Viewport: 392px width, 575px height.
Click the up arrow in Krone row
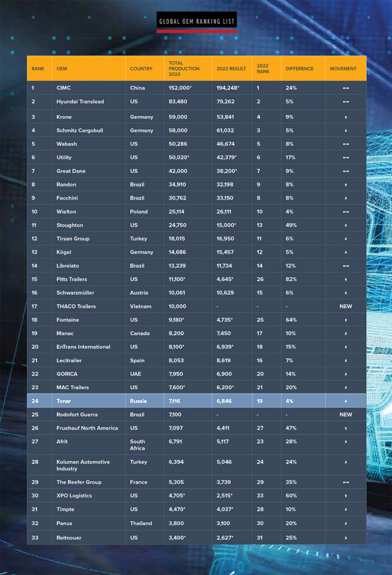click(x=345, y=117)
